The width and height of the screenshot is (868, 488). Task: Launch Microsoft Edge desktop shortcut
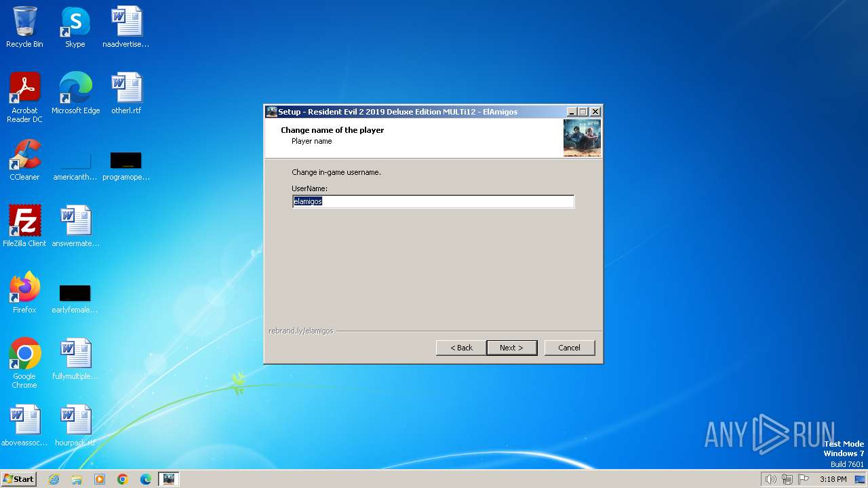click(75, 94)
